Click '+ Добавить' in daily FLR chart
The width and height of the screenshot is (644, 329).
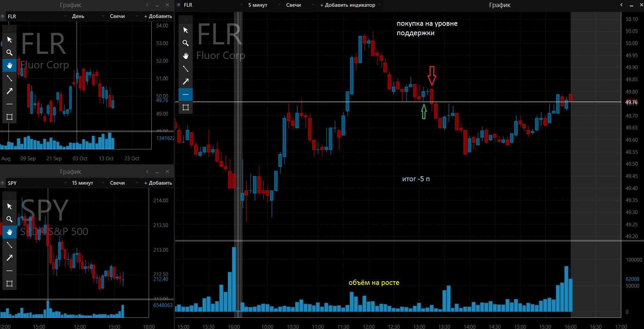pyautogui.click(x=158, y=16)
